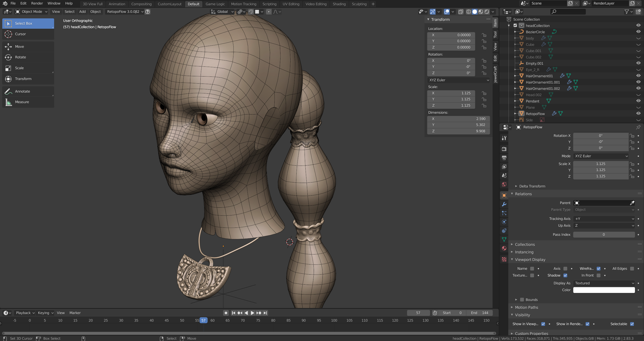Viewport: 644px width, 341px height.
Task: Switch to the UV Editing workspace tab
Action: 291,4
